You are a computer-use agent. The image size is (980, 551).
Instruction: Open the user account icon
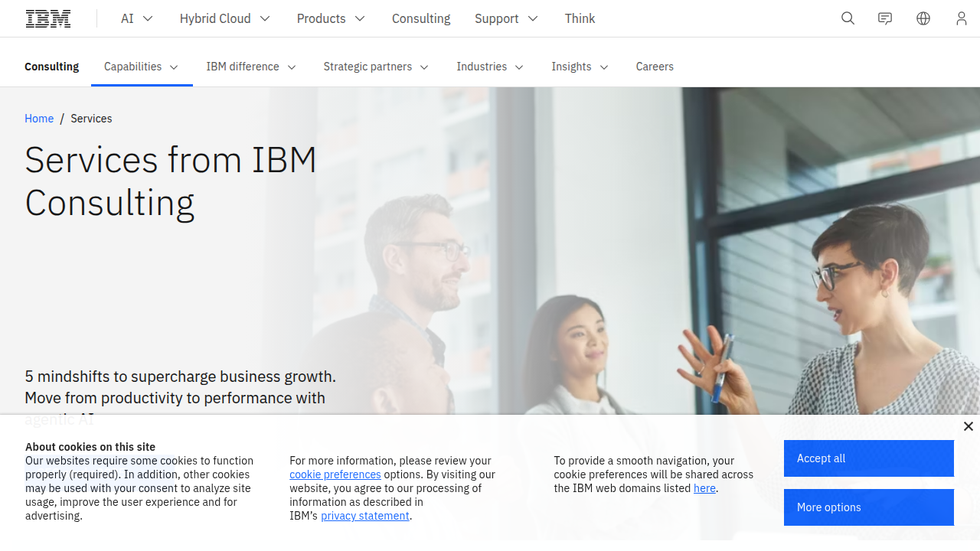962,18
